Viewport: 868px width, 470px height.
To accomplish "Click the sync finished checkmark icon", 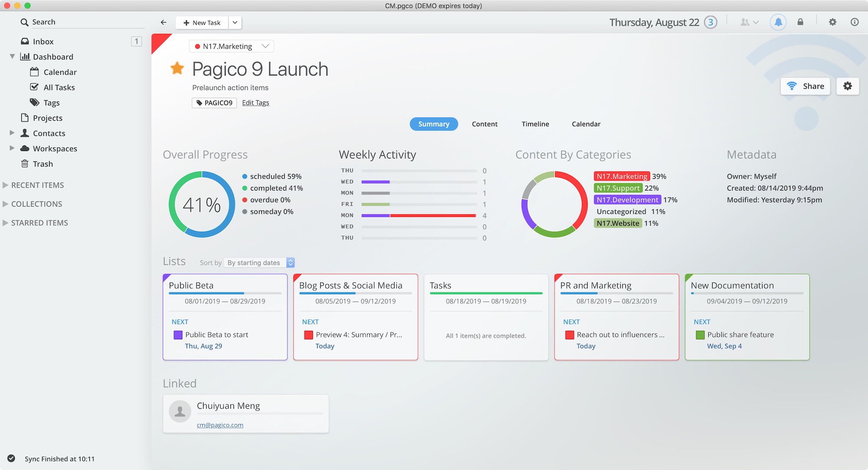I will (x=11, y=458).
